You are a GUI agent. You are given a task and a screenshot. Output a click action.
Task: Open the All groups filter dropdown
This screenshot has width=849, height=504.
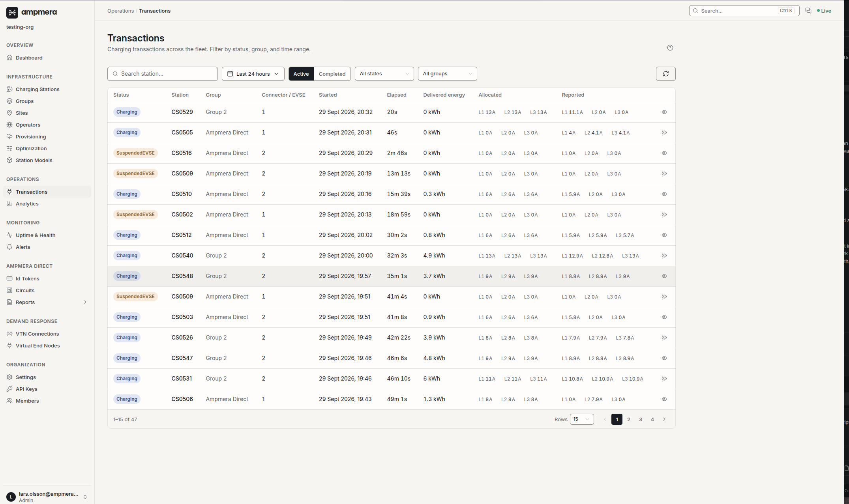pyautogui.click(x=447, y=74)
